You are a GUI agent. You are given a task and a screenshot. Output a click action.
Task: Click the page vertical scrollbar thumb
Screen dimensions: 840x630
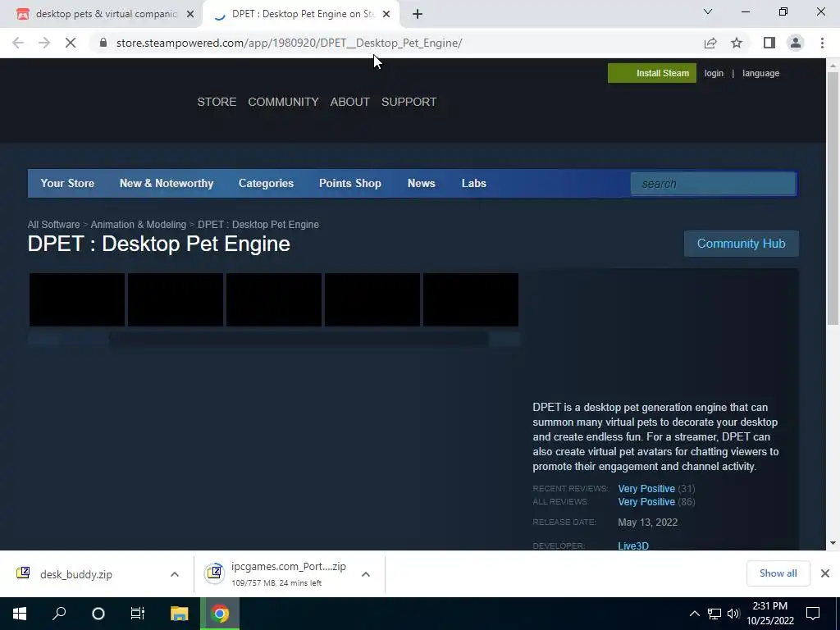[833, 199]
